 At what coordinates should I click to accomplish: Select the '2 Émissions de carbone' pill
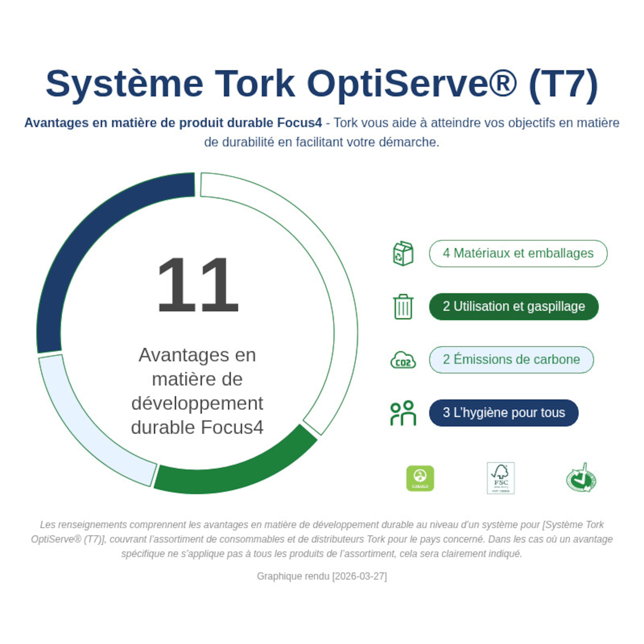511,360
